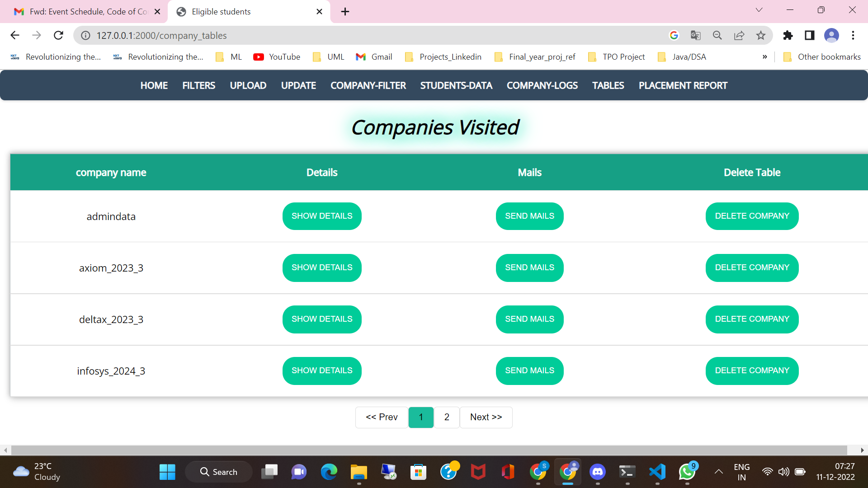Open the Google Translate icon
The height and width of the screenshot is (488, 868).
[x=696, y=35]
